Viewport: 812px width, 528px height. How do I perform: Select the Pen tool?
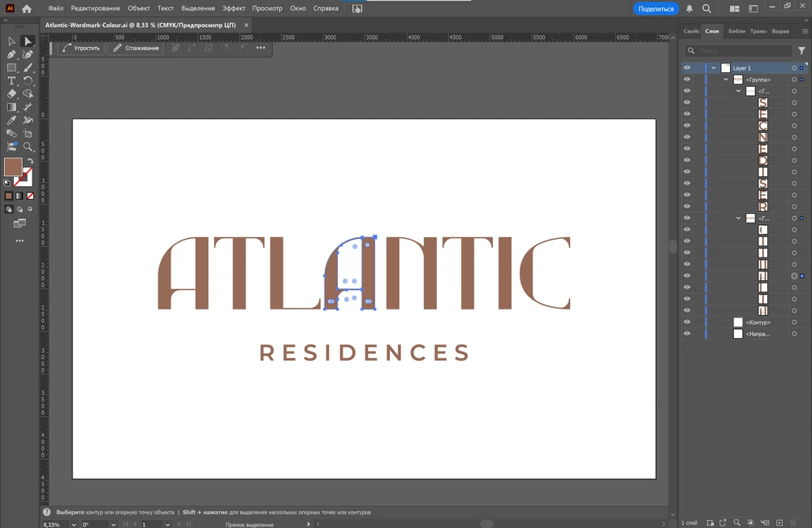tap(11, 54)
